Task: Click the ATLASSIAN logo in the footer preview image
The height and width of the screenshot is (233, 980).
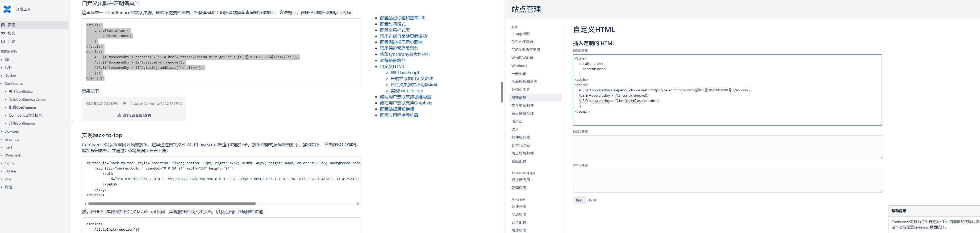Action: point(134,115)
